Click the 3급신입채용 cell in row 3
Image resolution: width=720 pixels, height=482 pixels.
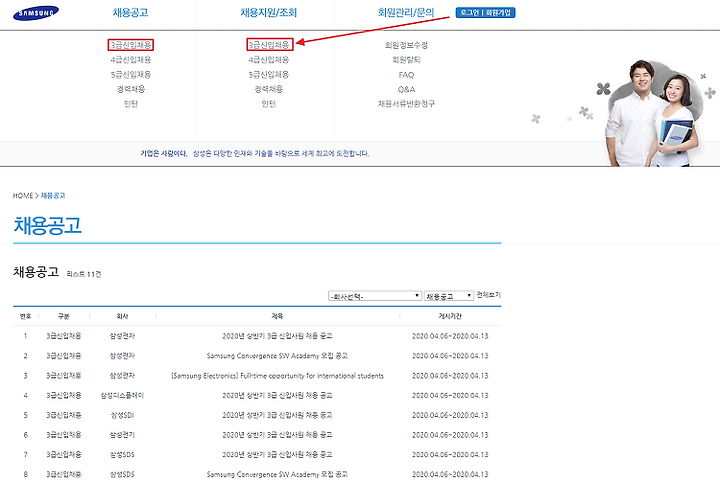[x=64, y=376]
